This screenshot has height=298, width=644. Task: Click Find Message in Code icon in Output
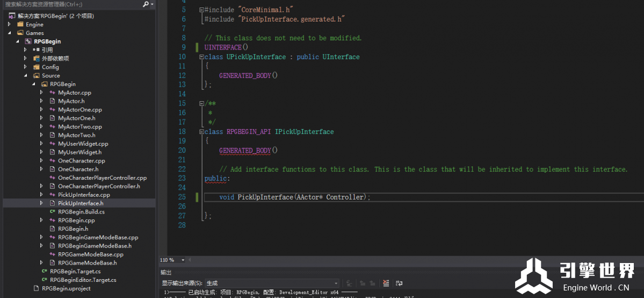point(349,283)
